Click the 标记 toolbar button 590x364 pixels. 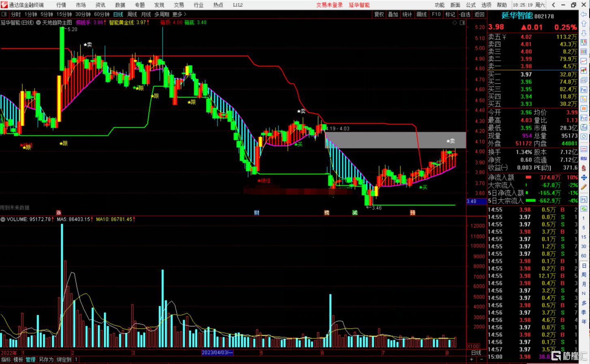(450, 14)
